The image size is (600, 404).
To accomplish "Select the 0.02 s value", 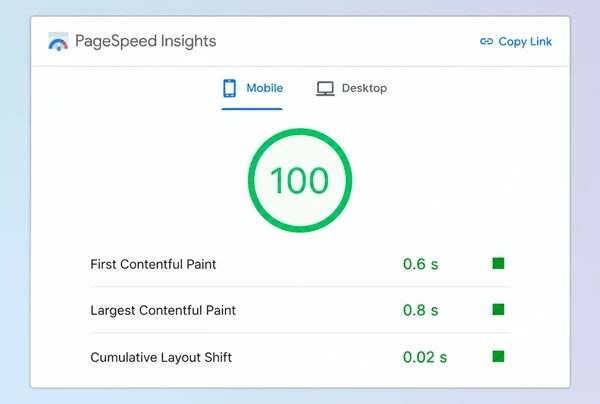I will point(425,357).
